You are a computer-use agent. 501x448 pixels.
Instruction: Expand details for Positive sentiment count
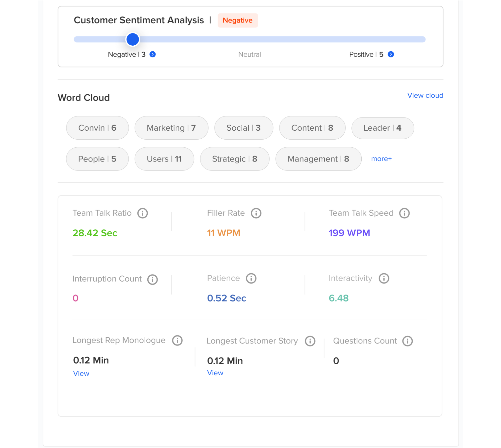[x=390, y=54]
